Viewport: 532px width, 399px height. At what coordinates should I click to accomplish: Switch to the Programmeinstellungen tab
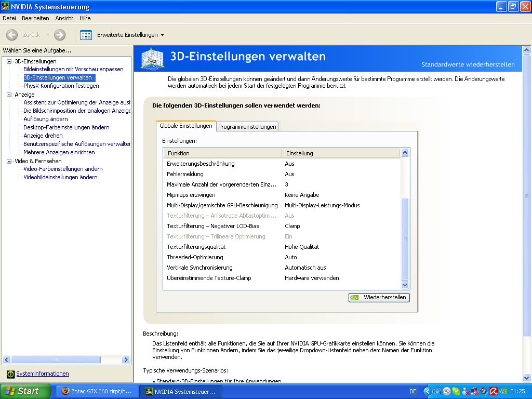[247, 127]
